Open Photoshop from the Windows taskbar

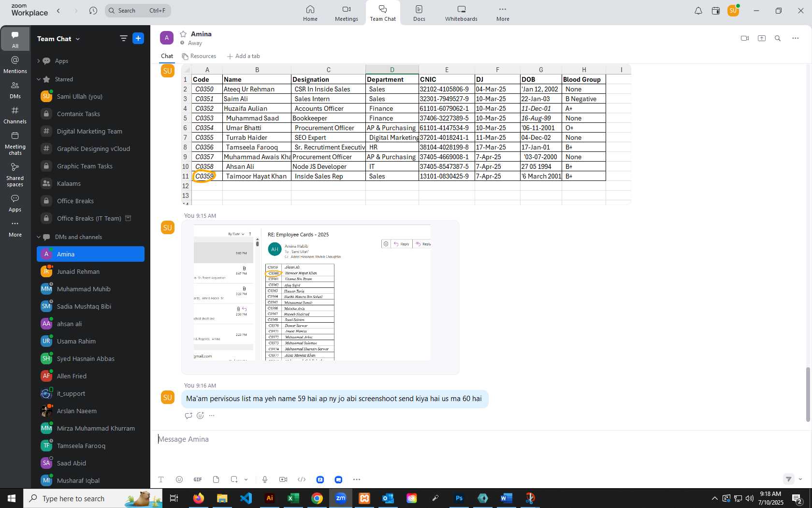[x=459, y=498]
